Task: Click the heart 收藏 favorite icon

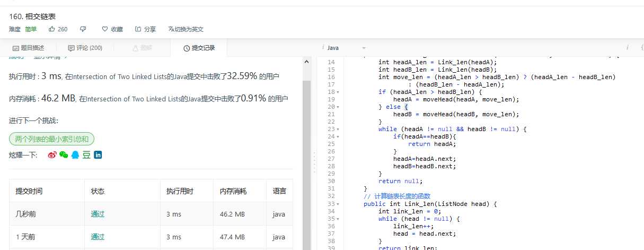Action: [x=104, y=29]
